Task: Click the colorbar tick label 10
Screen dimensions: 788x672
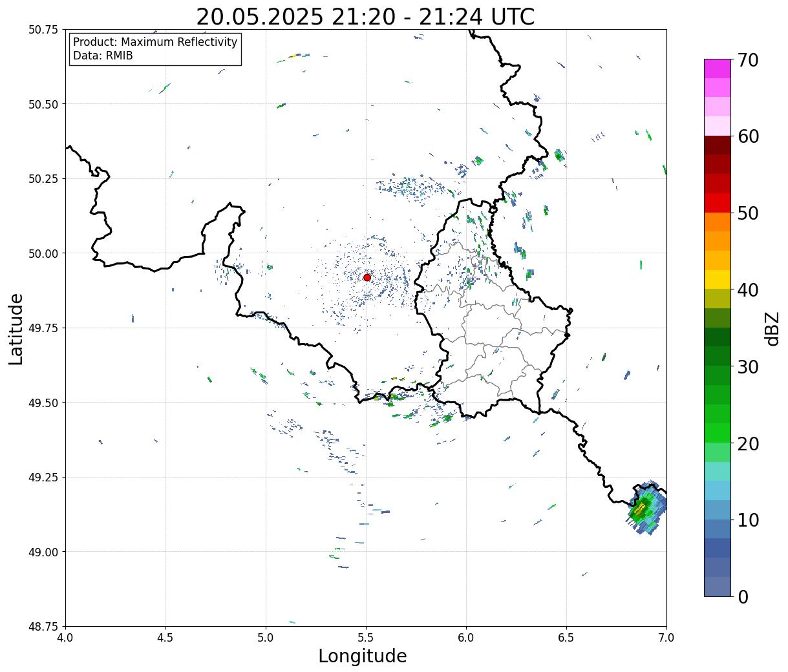Action: pyautogui.click(x=748, y=520)
